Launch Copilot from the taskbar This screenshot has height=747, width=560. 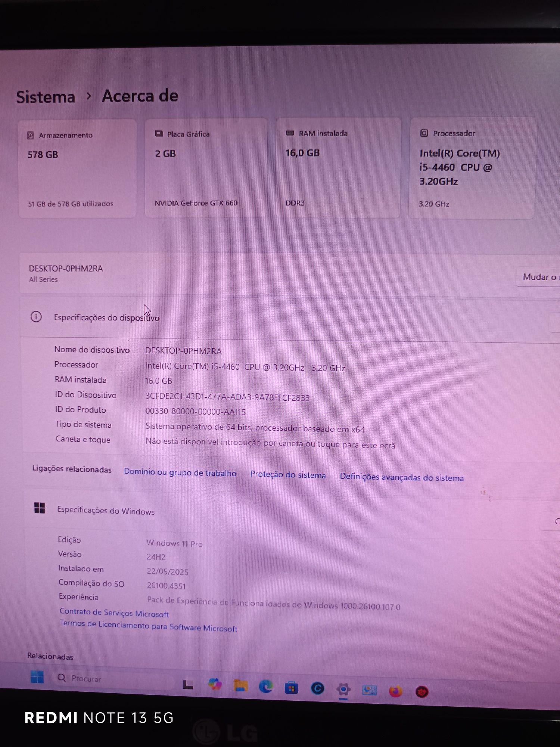(x=215, y=684)
